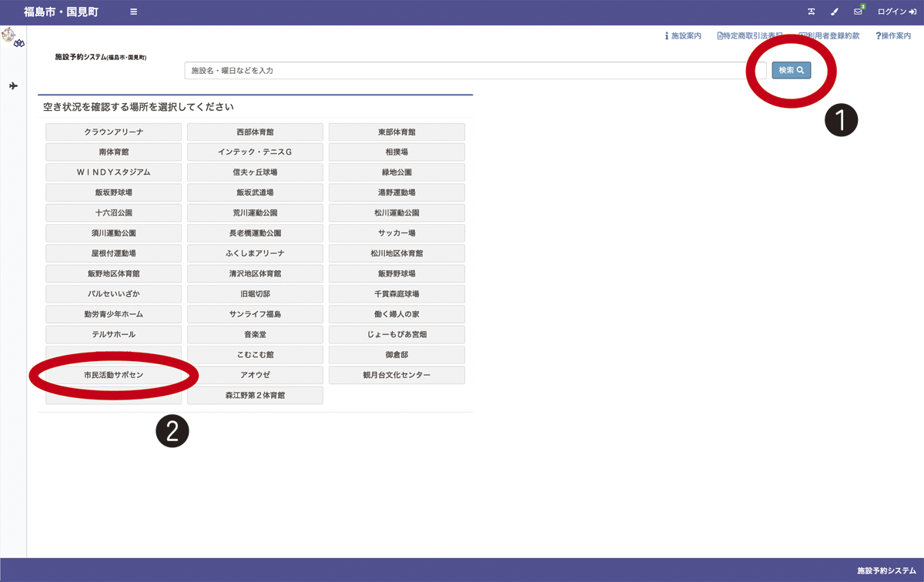
Task: Open 操作案内 help via the question mark icon
Action: [x=893, y=35]
